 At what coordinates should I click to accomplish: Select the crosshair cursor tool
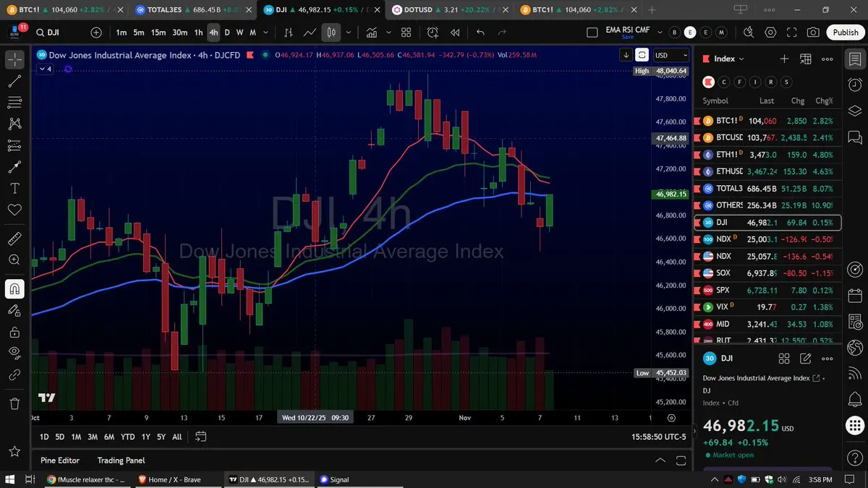[14, 61]
